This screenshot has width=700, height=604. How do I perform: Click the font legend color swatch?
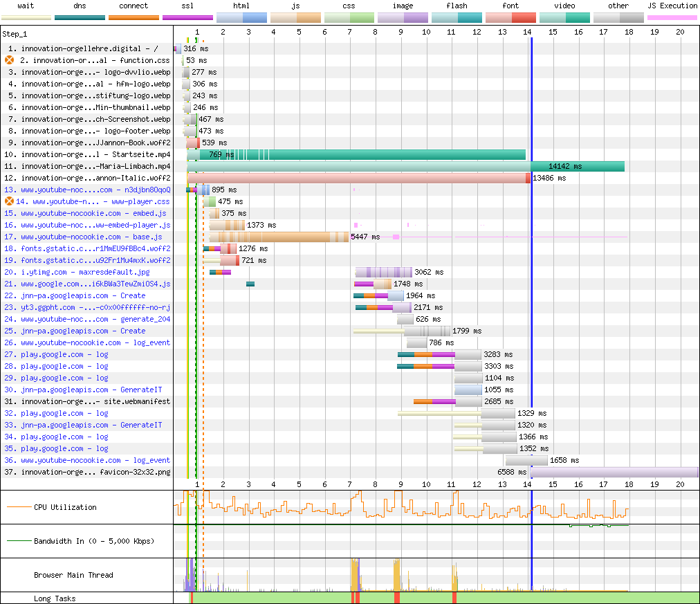coord(510,18)
